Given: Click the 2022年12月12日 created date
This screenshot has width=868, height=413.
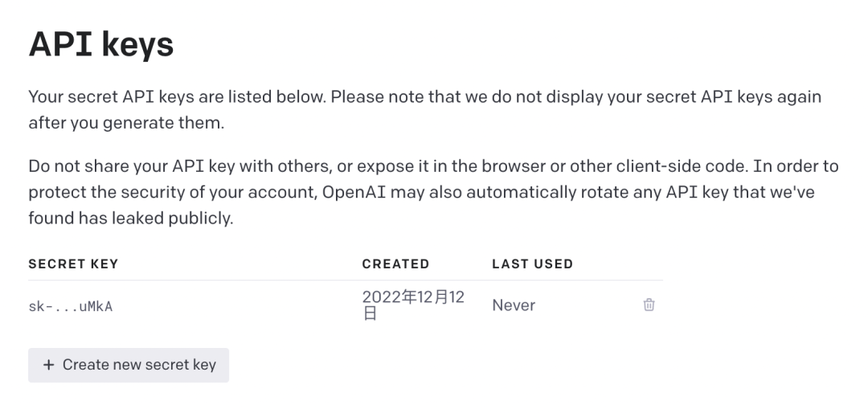Looking at the screenshot, I should click(x=413, y=305).
